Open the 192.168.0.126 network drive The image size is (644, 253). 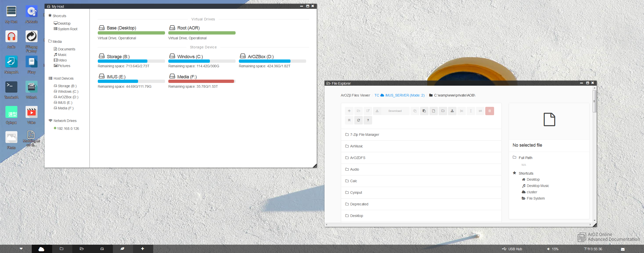click(68, 129)
